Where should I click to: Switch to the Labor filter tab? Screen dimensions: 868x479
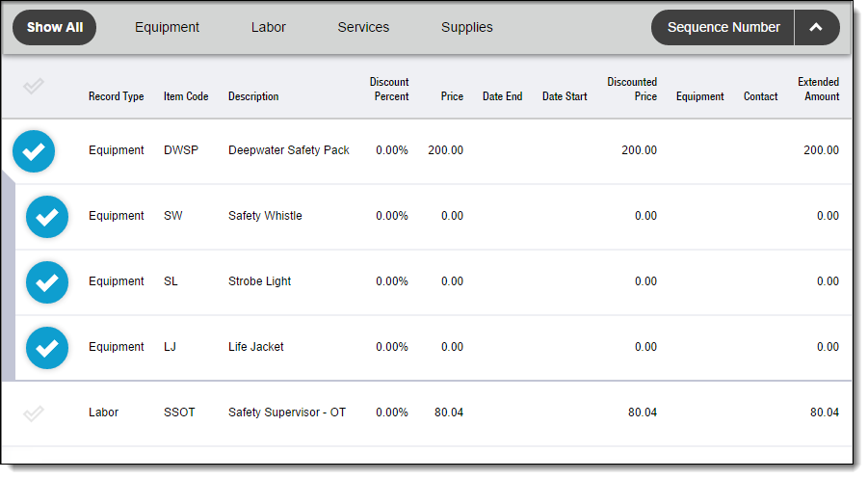point(268,27)
